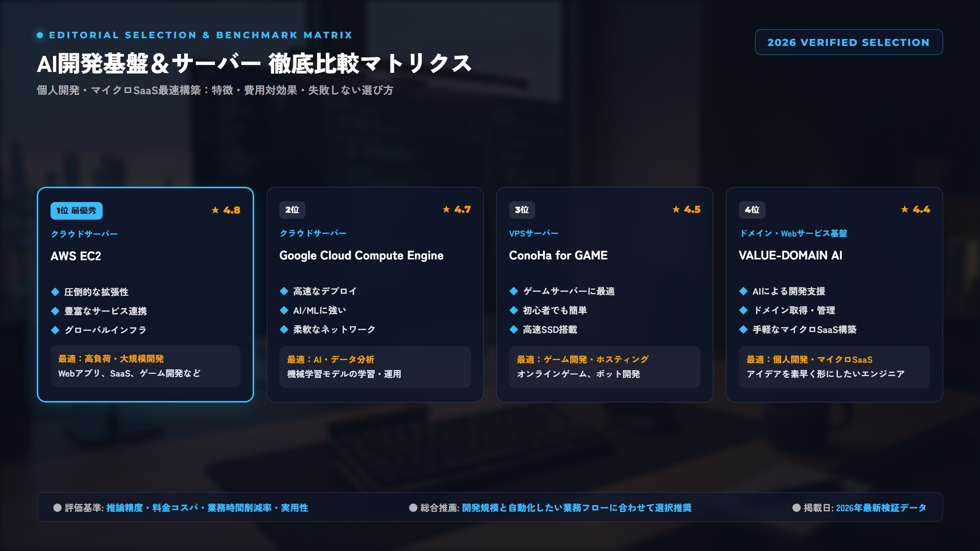Click the VPSサーバー category label
Image resolution: width=980 pixels, height=551 pixels.
534,233
